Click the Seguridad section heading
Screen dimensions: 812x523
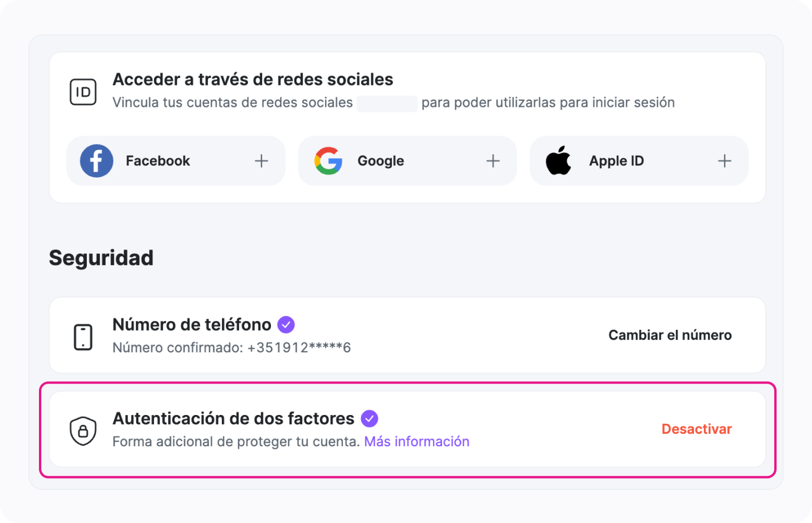[101, 258]
